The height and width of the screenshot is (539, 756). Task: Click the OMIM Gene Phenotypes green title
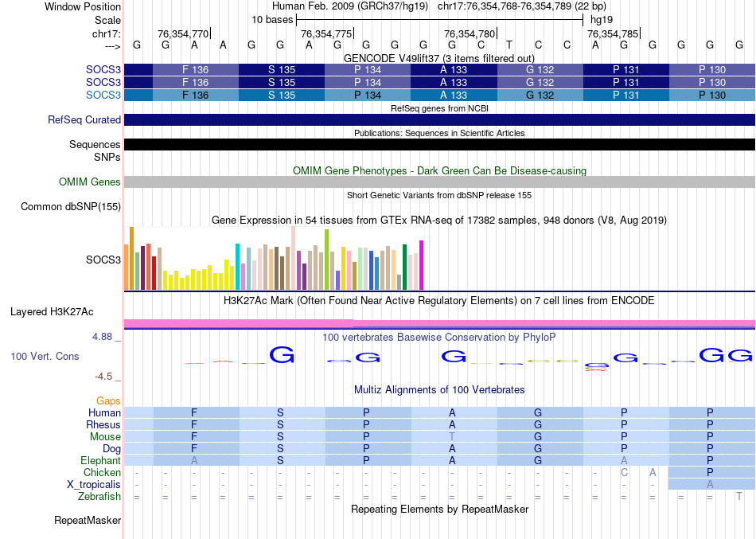pos(439,171)
